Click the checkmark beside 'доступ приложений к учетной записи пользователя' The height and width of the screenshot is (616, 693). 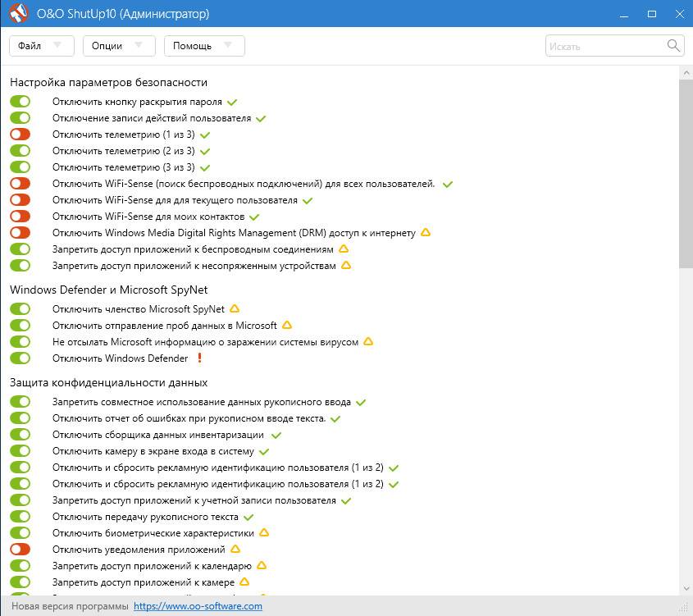(x=346, y=501)
